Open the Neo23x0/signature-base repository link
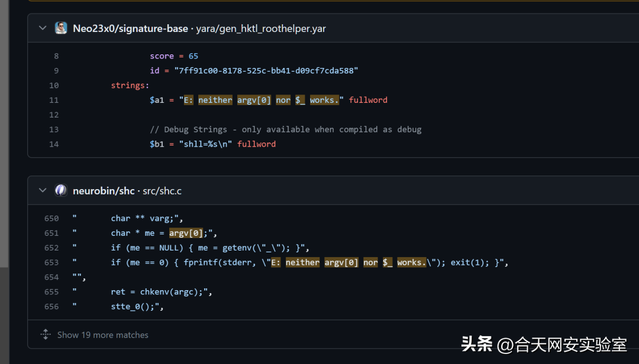Image resolution: width=639 pixels, height=364 pixels. [130, 28]
